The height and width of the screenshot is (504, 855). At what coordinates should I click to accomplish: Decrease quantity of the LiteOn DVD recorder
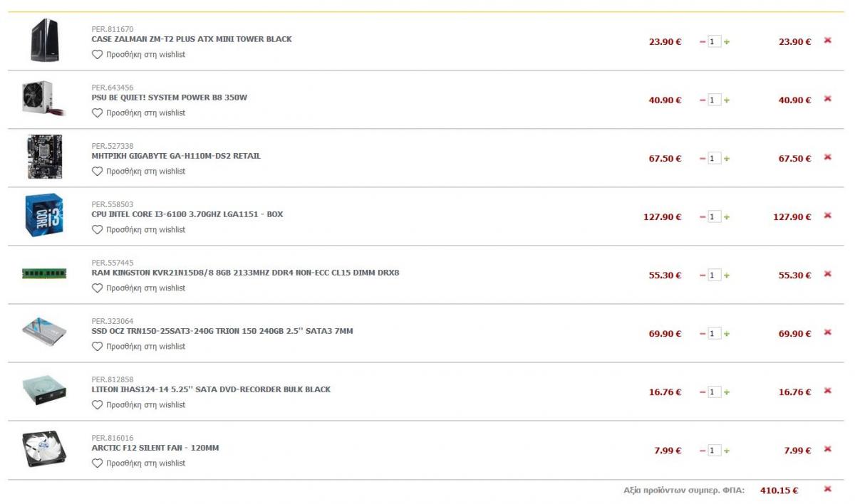(703, 392)
